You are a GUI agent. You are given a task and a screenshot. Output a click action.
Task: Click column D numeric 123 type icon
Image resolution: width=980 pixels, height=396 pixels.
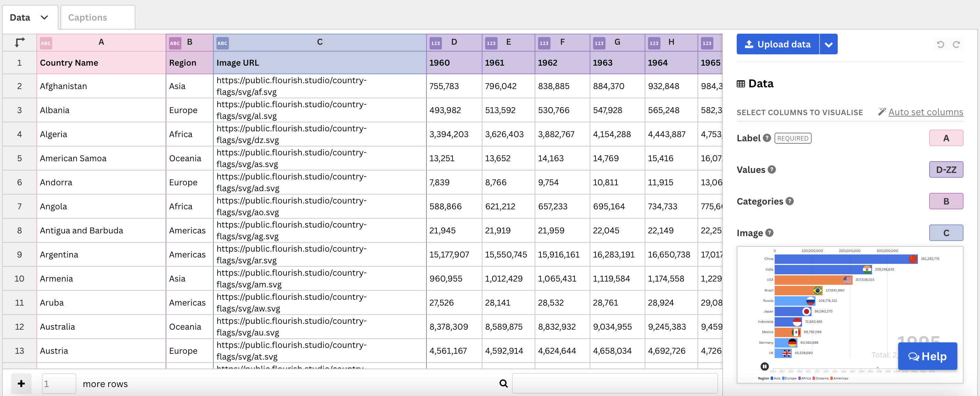tap(436, 43)
